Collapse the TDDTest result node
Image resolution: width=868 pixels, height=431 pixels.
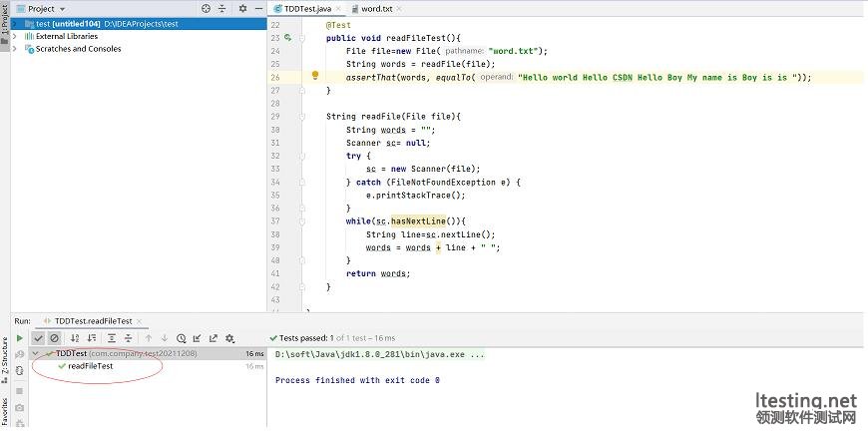(36, 353)
